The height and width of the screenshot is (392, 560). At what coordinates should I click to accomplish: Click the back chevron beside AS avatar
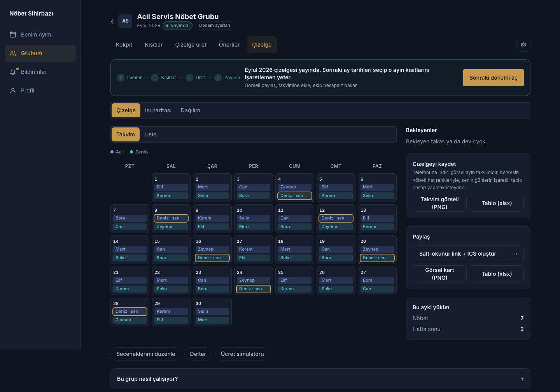(112, 21)
